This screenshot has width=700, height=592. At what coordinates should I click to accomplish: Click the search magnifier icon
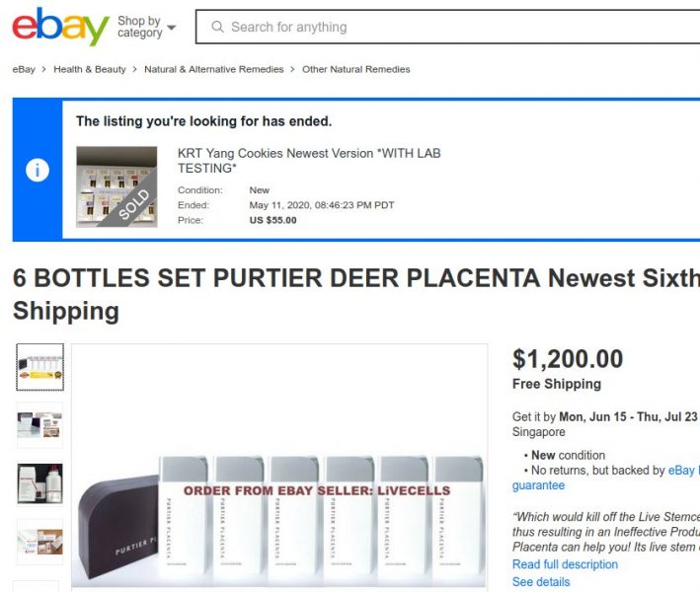tap(217, 27)
